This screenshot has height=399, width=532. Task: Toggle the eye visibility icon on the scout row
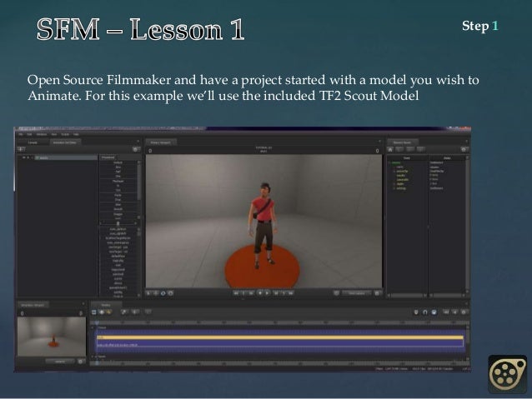pyautogui.click(x=23, y=157)
